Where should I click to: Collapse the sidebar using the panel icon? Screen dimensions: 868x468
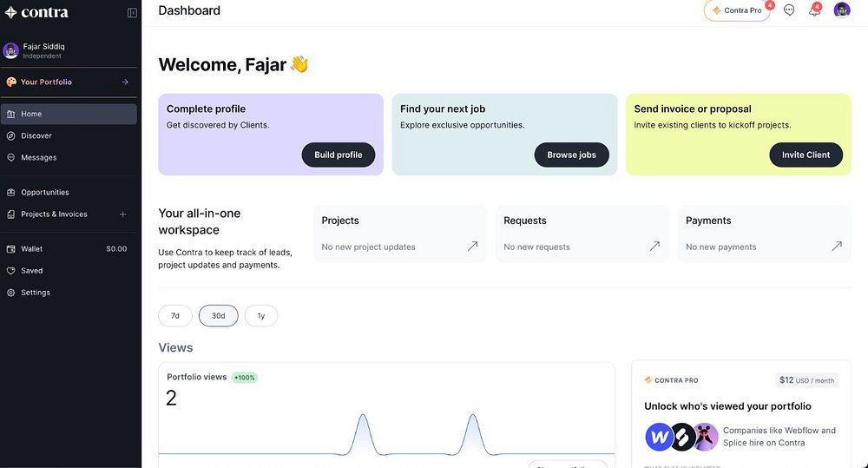coord(132,13)
